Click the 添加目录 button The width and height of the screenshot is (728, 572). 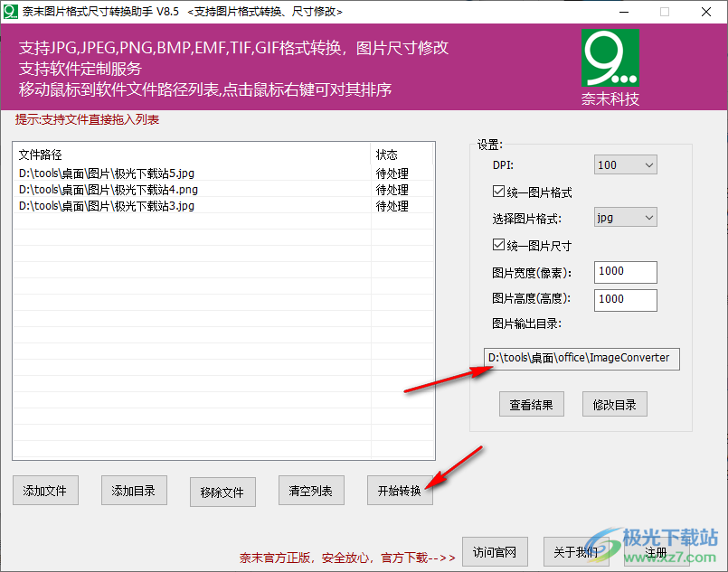coord(134,491)
